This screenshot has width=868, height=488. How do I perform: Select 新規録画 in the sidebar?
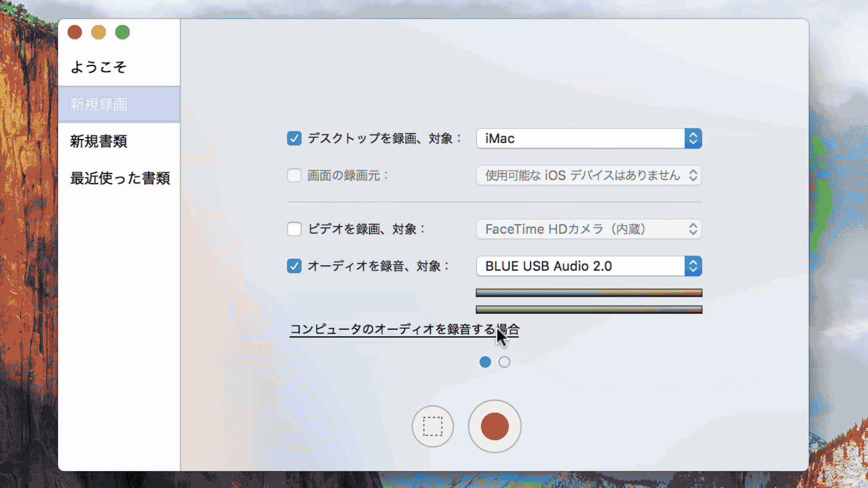pyautogui.click(x=119, y=104)
